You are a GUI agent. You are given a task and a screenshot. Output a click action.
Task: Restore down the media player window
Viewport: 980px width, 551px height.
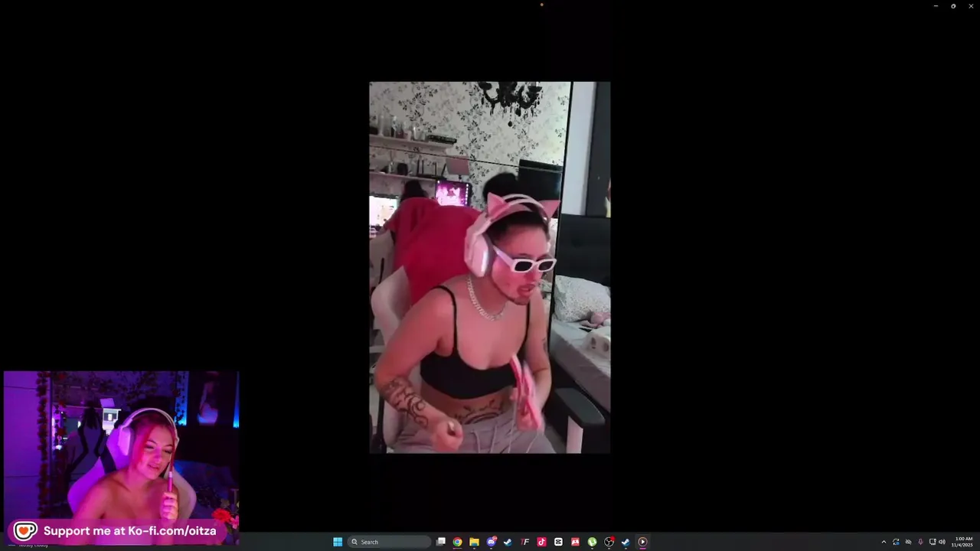(953, 6)
